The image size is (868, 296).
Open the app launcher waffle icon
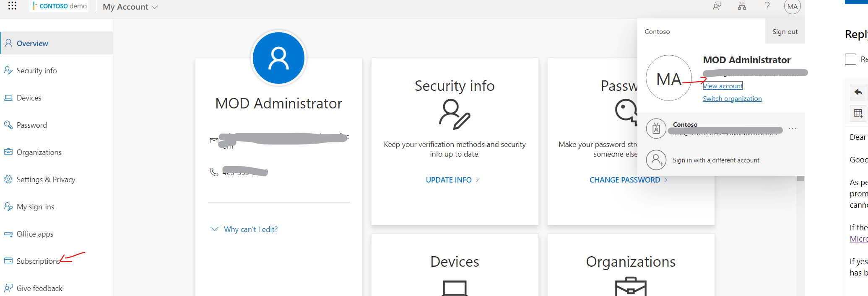12,6
